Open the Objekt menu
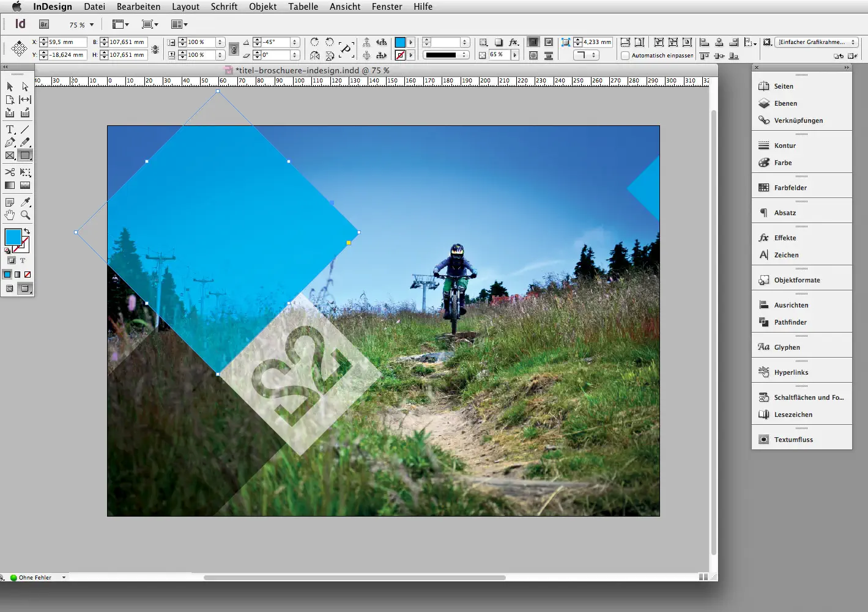 262,7
